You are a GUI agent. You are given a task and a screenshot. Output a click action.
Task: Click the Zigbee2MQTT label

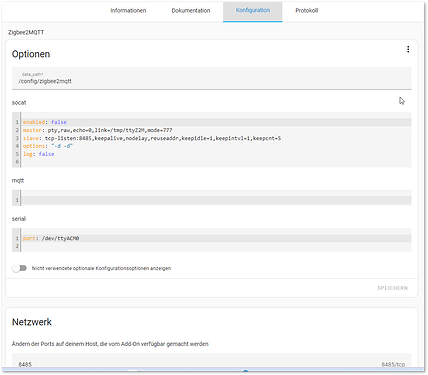pos(26,32)
